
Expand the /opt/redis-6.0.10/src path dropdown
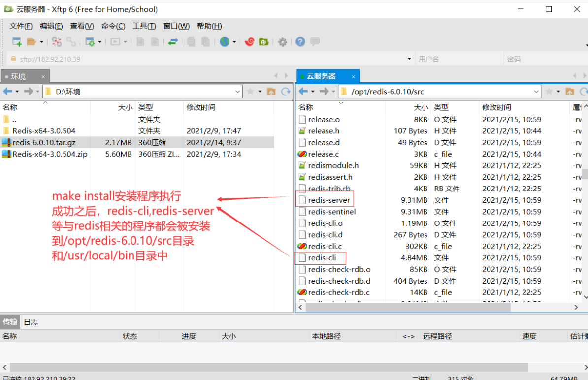tap(536, 92)
